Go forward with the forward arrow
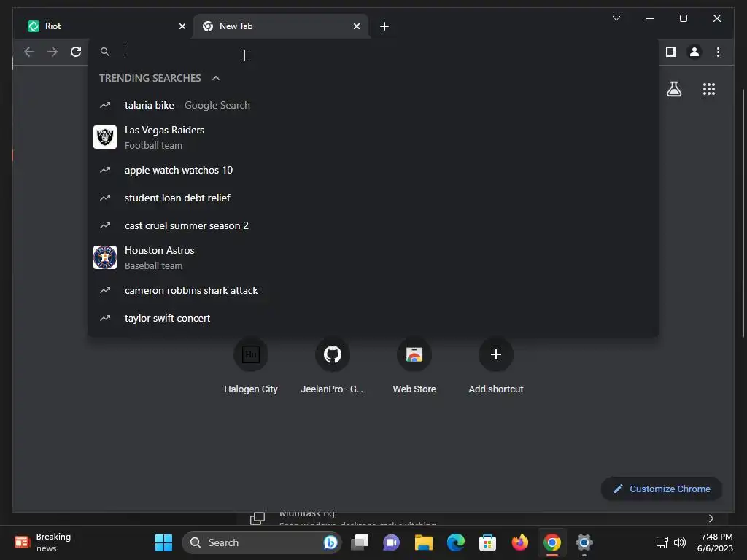 [x=53, y=52]
